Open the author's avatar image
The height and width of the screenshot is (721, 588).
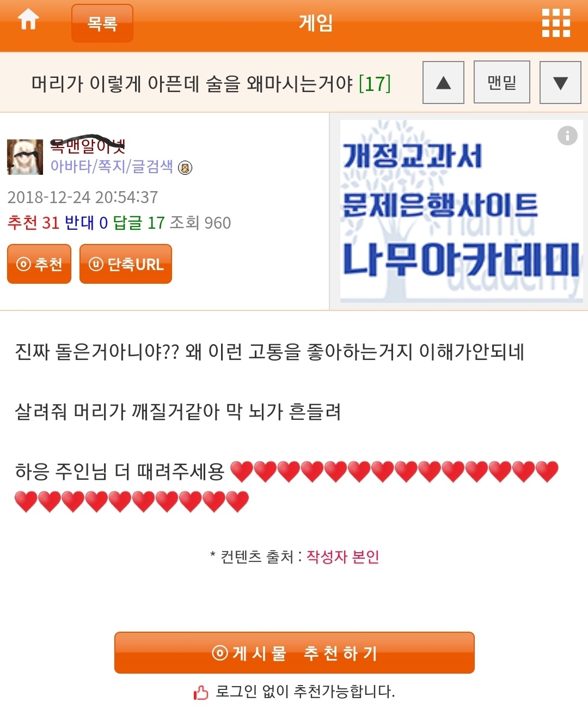pos(25,157)
